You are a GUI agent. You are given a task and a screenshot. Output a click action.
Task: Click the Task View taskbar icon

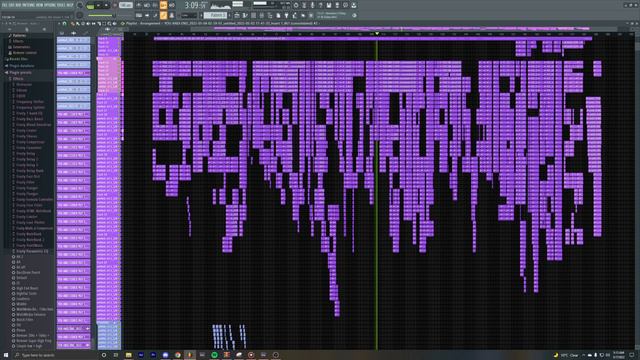click(x=116, y=355)
